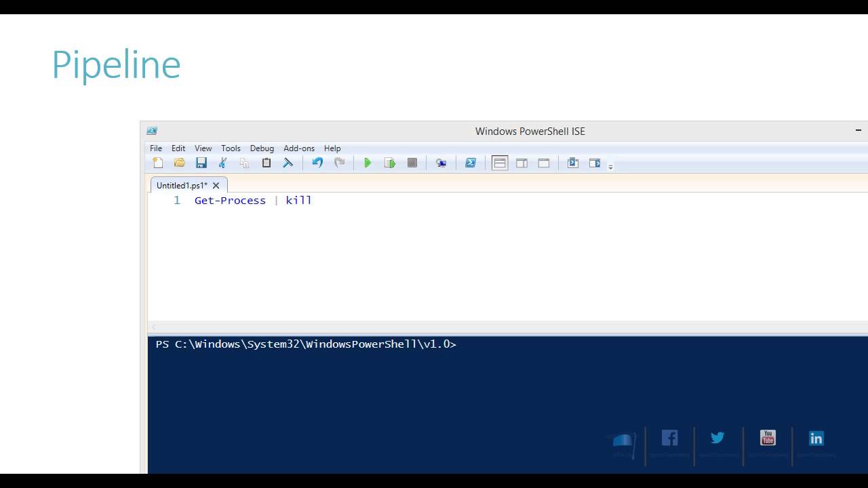
Task: Clear the console pane icon
Action: [x=288, y=163]
